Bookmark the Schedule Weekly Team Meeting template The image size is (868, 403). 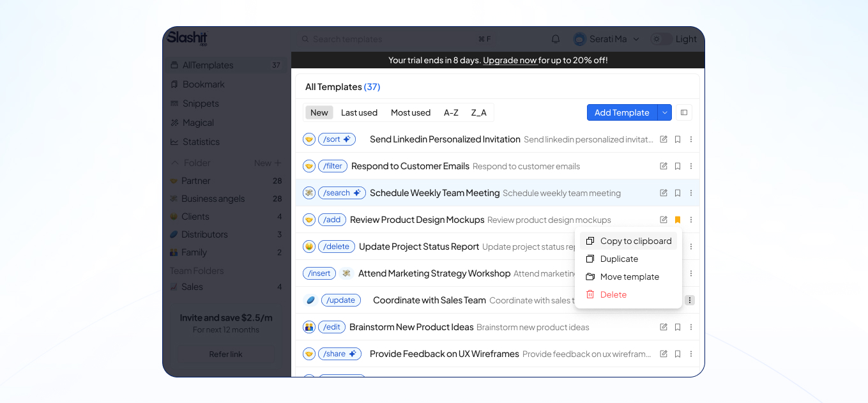(678, 193)
